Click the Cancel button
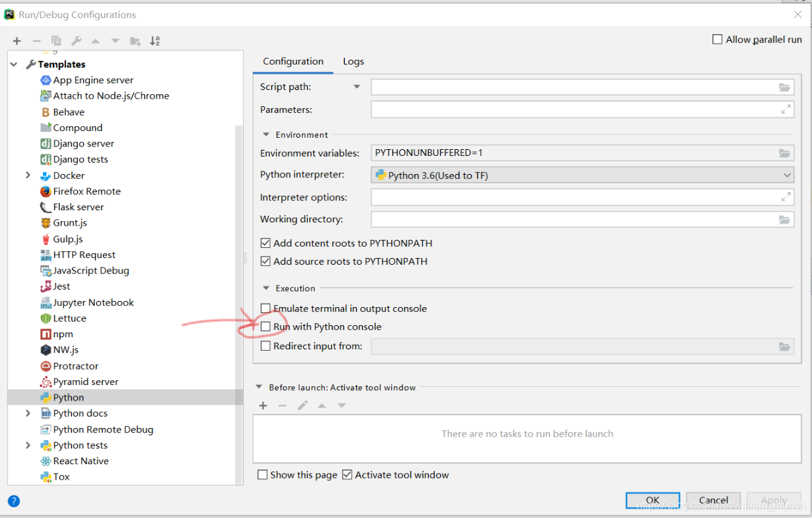 [713, 501]
